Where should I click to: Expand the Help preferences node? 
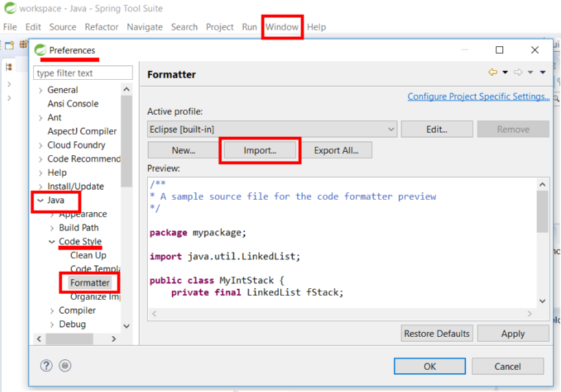(40, 173)
